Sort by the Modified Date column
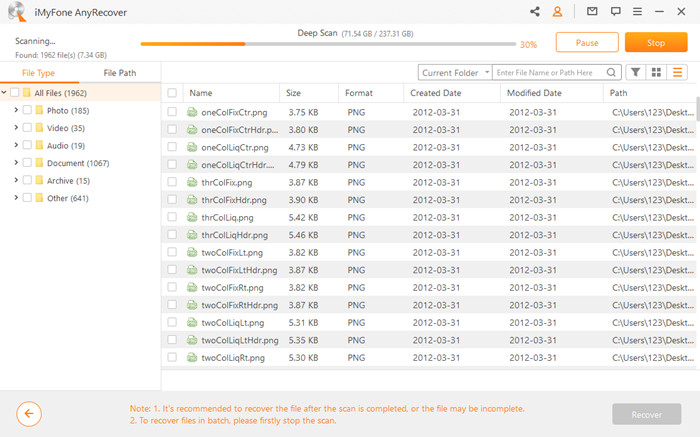 [534, 93]
